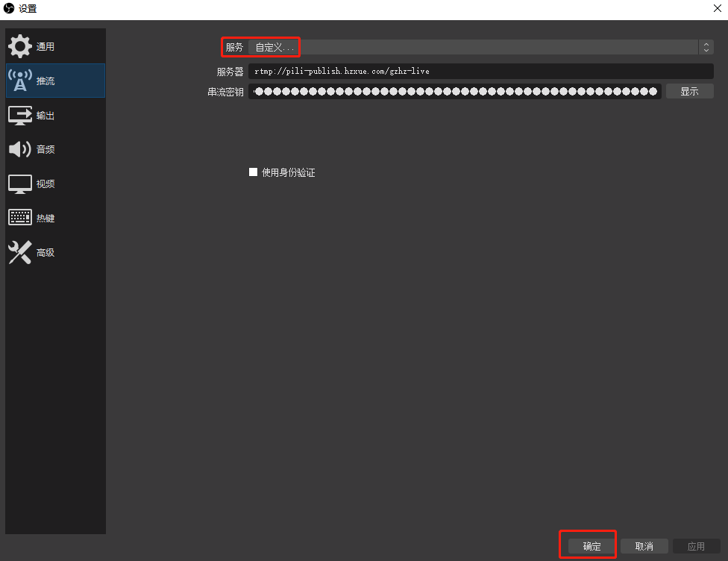
Task: Select the Stream (推流) antenna icon
Action: pos(20,81)
